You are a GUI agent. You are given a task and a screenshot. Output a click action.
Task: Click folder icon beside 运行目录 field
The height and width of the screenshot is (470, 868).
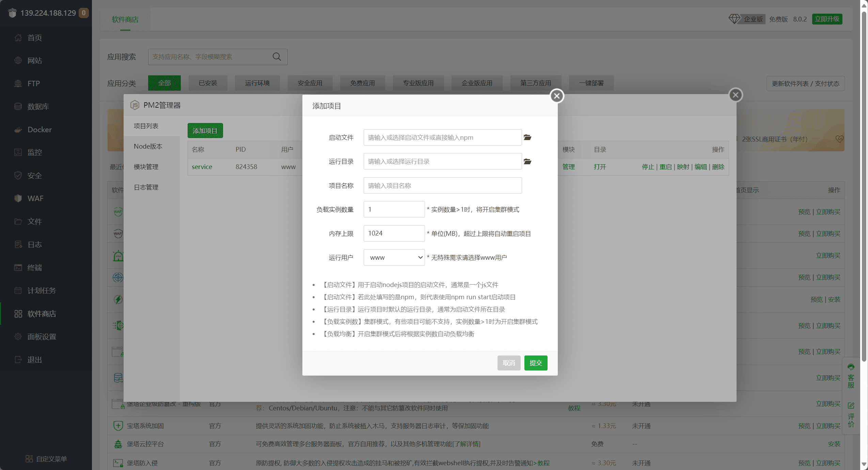[527, 162]
